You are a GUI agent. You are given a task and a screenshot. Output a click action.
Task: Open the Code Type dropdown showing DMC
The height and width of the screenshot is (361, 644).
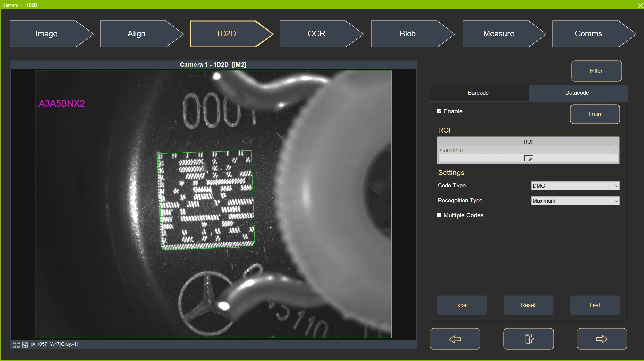(x=575, y=186)
